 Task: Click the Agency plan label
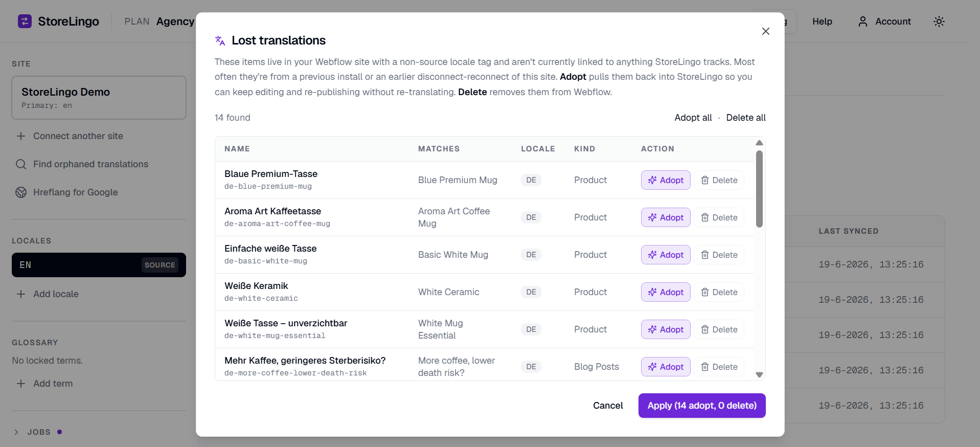point(175,21)
